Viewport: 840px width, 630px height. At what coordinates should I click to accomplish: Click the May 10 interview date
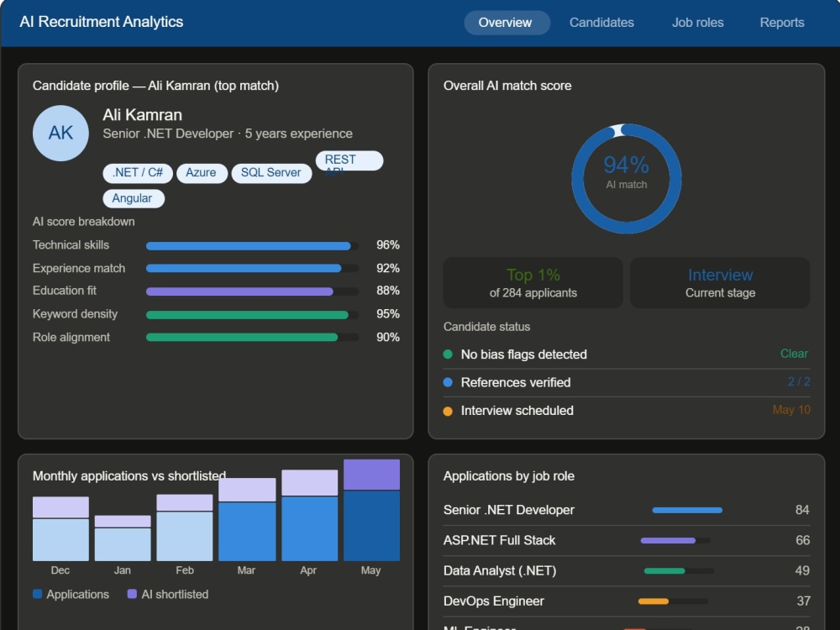pyautogui.click(x=791, y=410)
